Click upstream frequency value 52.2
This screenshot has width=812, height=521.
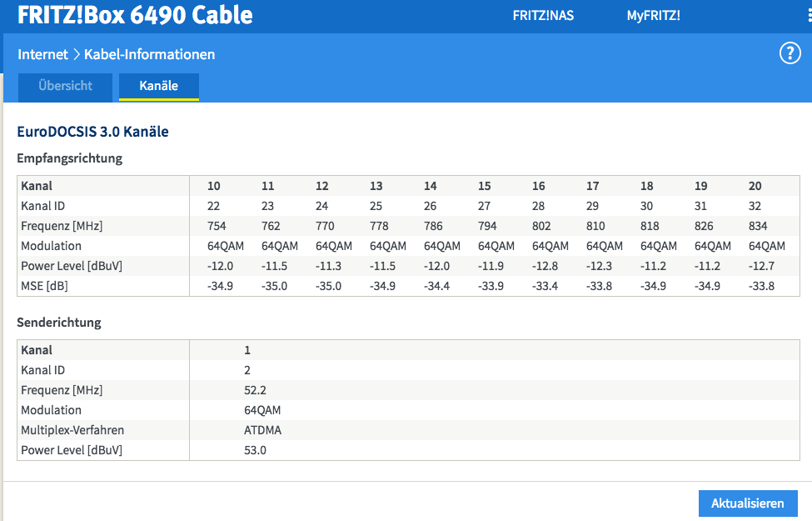pyautogui.click(x=255, y=390)
